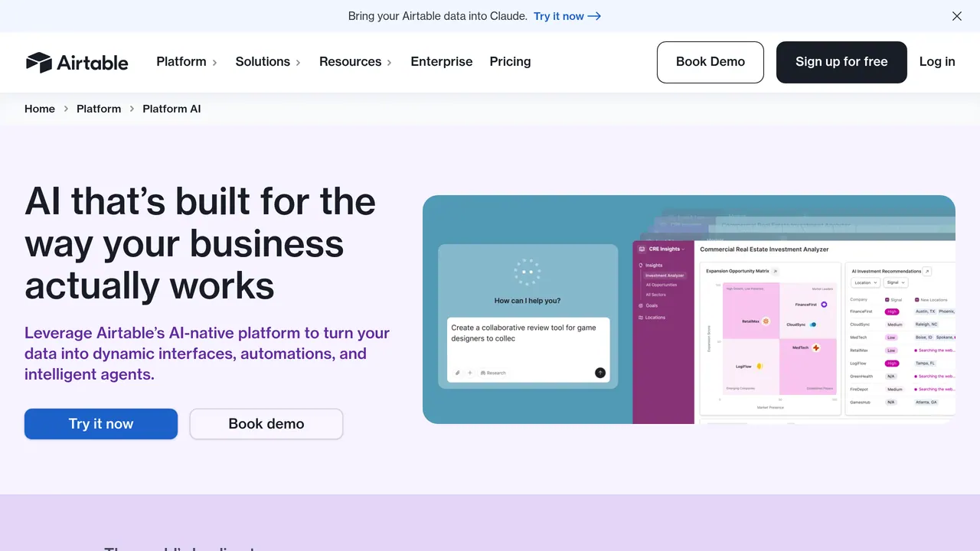
Task: Click the Airtable logo
Action: [77, 62]
